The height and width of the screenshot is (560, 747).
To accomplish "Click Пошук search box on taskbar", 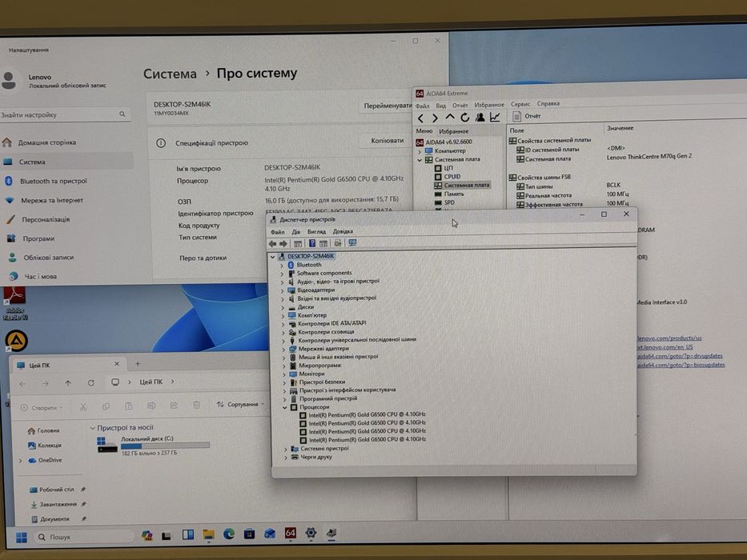I will (84, 537).
